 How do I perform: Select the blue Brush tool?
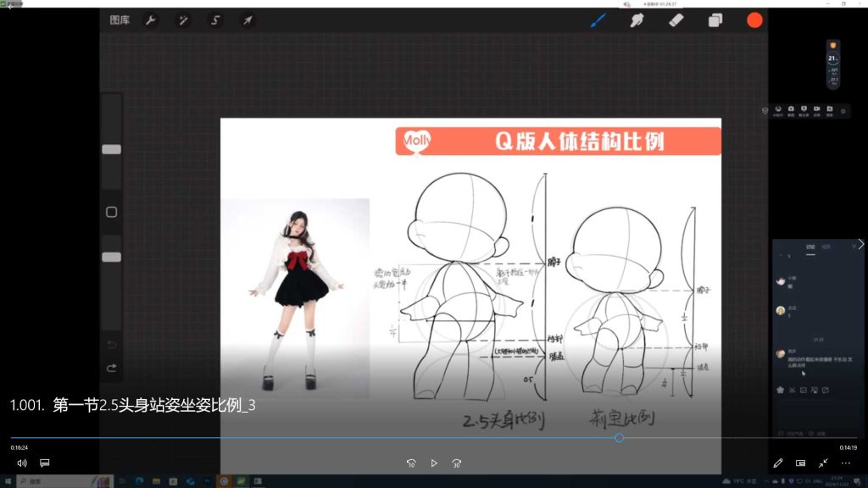pos(598,20)
